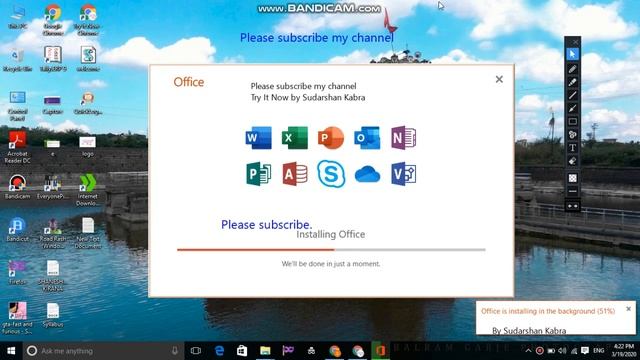
Task: Open New Text Document on desktop
Action: [87, 233]
